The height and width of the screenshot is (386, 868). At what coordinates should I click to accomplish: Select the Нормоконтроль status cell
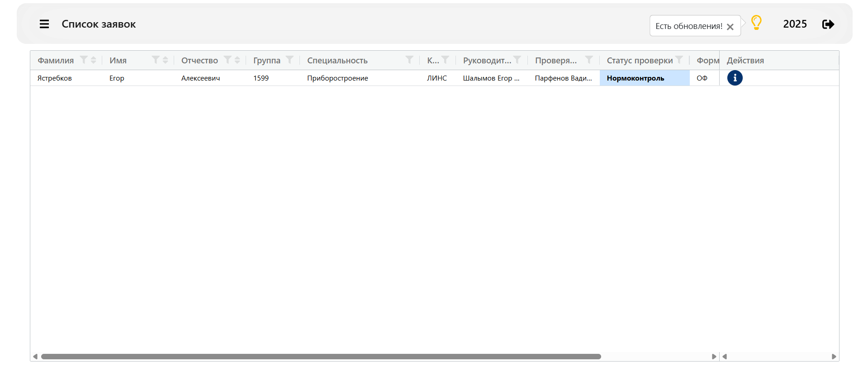(645, 78)
